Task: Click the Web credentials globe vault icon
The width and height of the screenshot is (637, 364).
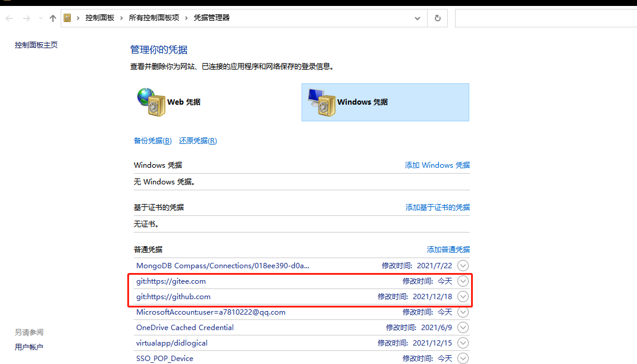Action: [151, 102]
